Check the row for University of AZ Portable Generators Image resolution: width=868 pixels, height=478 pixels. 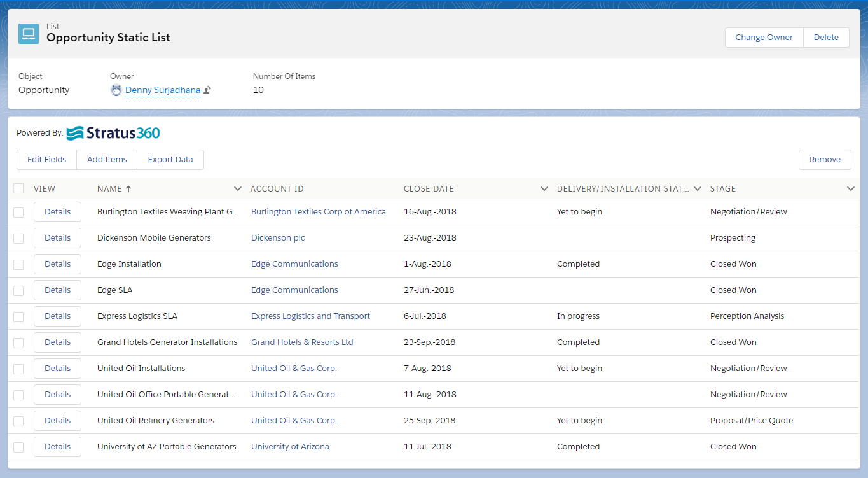pyautogui.click(x=18, y=446)
